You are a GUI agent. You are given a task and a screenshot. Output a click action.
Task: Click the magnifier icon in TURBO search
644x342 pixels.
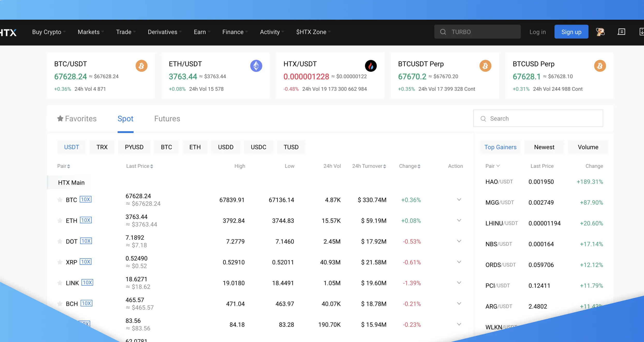[443, 32]
